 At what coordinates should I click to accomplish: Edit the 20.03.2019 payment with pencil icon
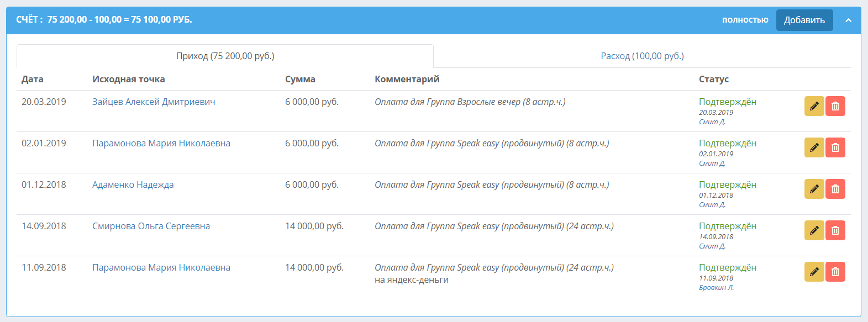click(814, 106)
